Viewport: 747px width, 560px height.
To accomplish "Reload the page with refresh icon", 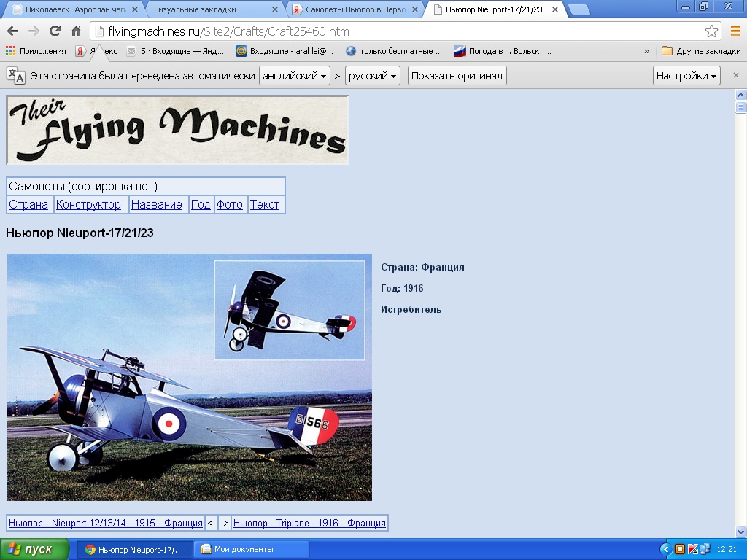I will click(x=55, y=31).
